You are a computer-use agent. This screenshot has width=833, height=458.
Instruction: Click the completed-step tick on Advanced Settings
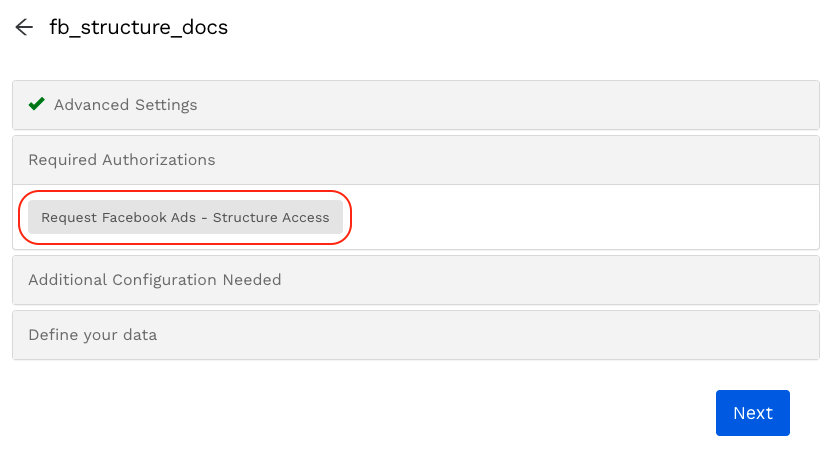(37, 104)
